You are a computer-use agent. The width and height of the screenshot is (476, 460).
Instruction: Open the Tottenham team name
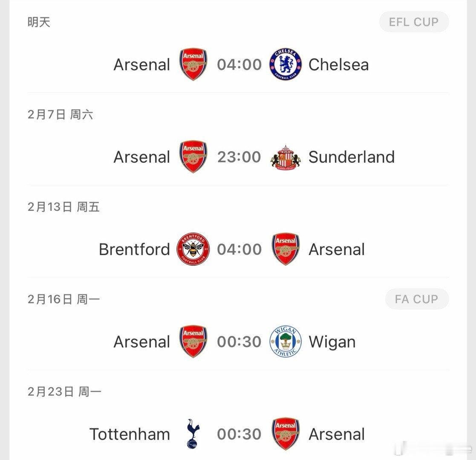(x=130, y=434)
